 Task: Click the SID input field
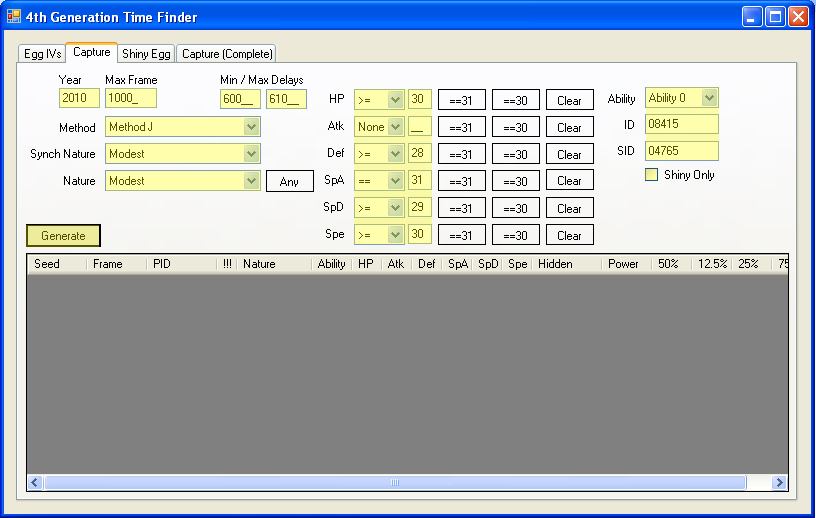(x=681, y=151)
